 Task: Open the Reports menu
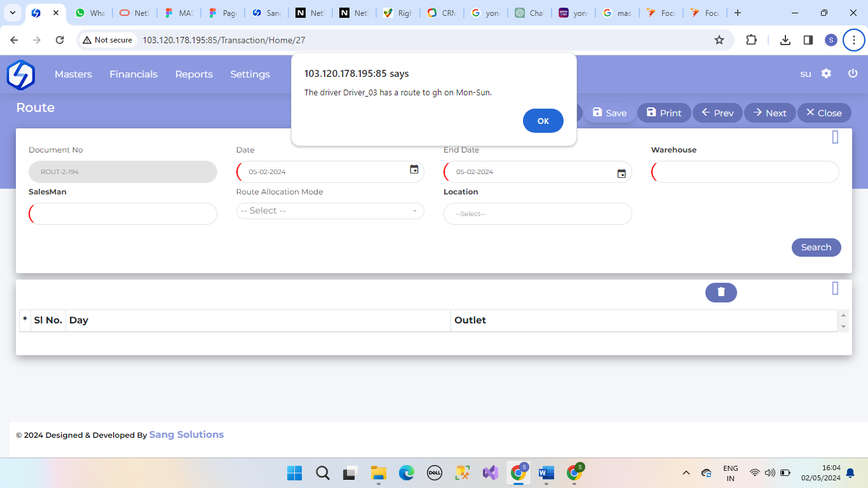(194, 74)
